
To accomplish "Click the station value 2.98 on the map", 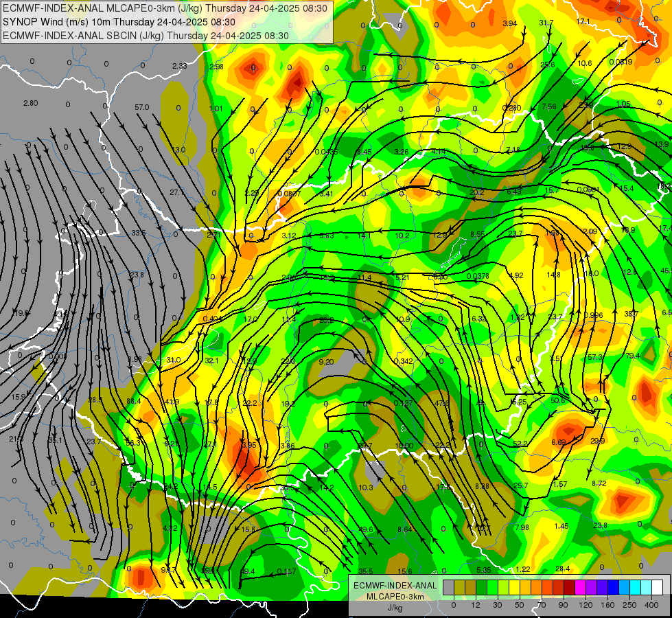I will [216, 67].
